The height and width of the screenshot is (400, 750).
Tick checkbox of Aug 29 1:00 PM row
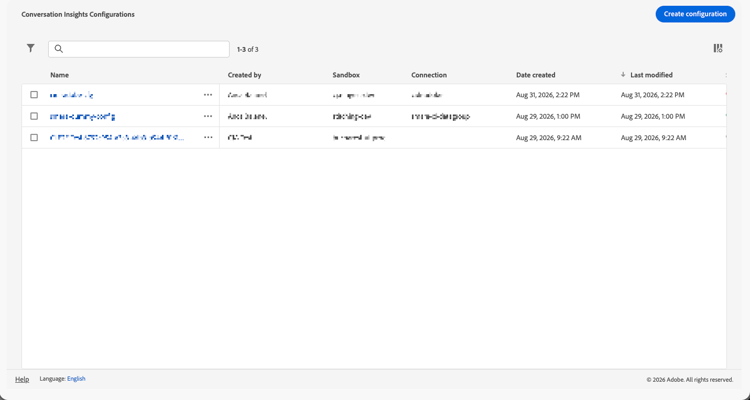(x=34, y=116)
